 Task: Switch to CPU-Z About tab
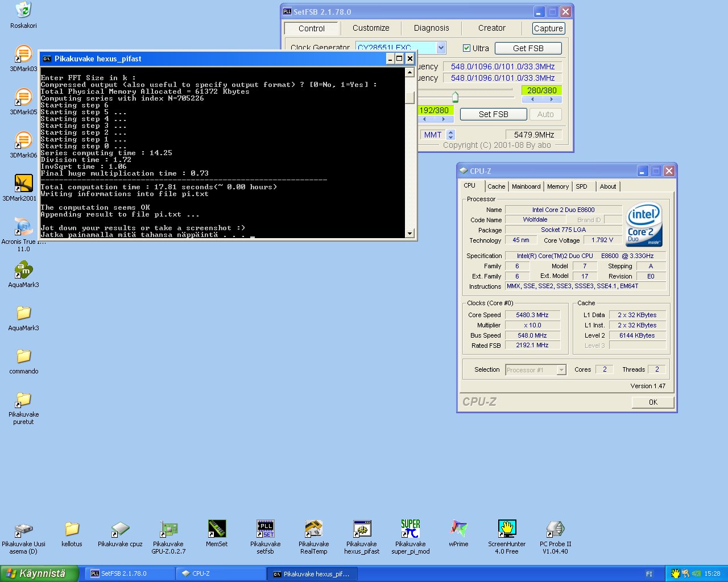tap(607, 186)
